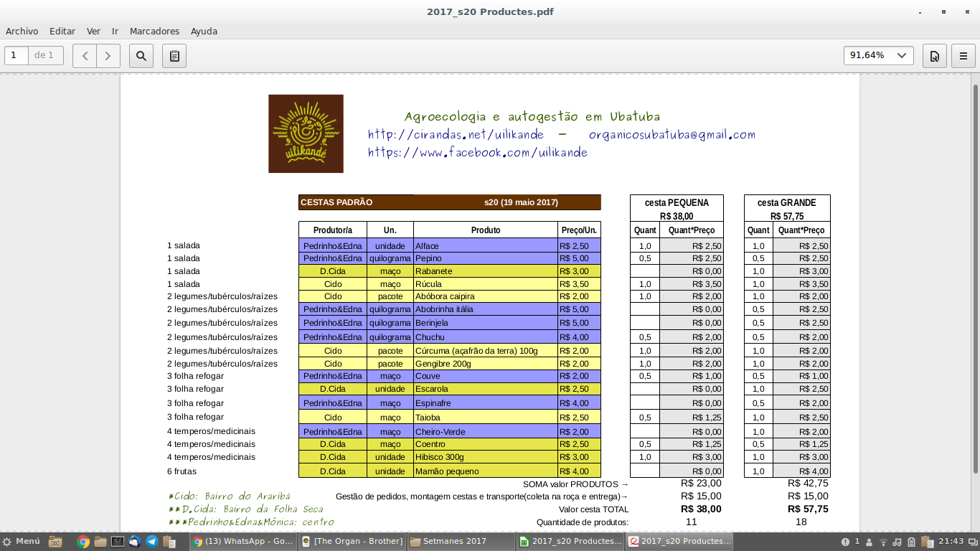Open the Ir menu
Screen dimensions: 980x551
click(x=115, y=31)
